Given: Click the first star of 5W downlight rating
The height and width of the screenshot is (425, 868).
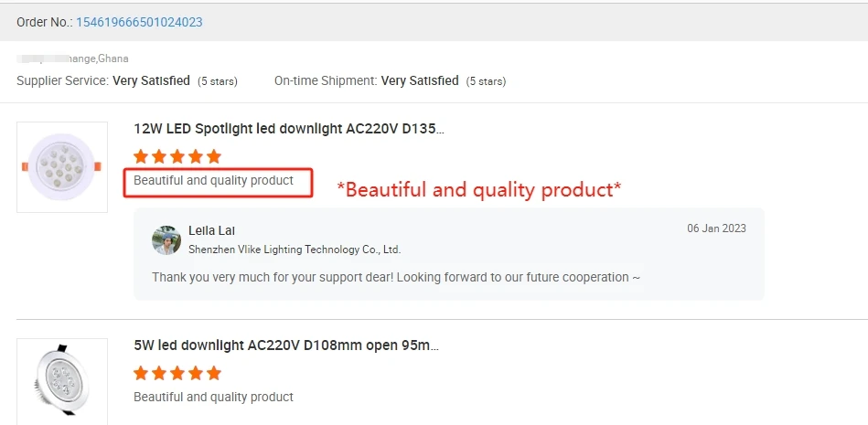Looking at the screenshot, I should tap(141, 373).
